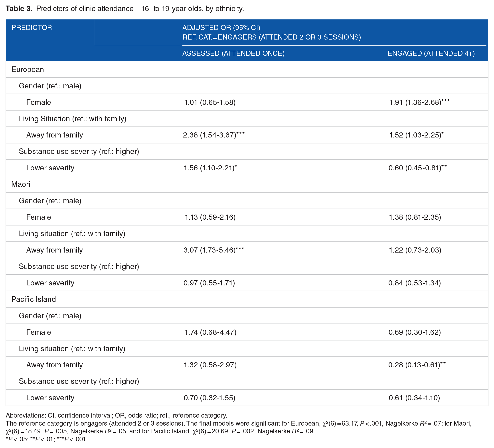The height and width of the screenshot is (448, 494).
Task: Click the Table 3 title text
Action: 125,9
